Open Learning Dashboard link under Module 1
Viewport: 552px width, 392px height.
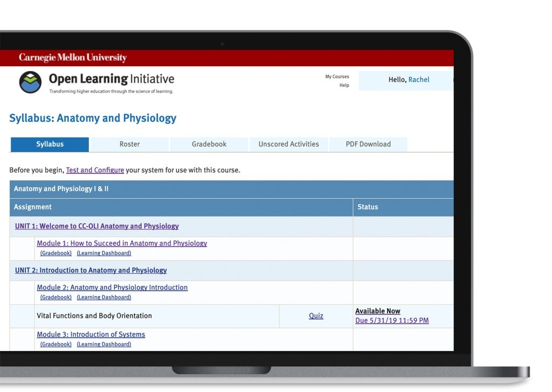[103, 253]
